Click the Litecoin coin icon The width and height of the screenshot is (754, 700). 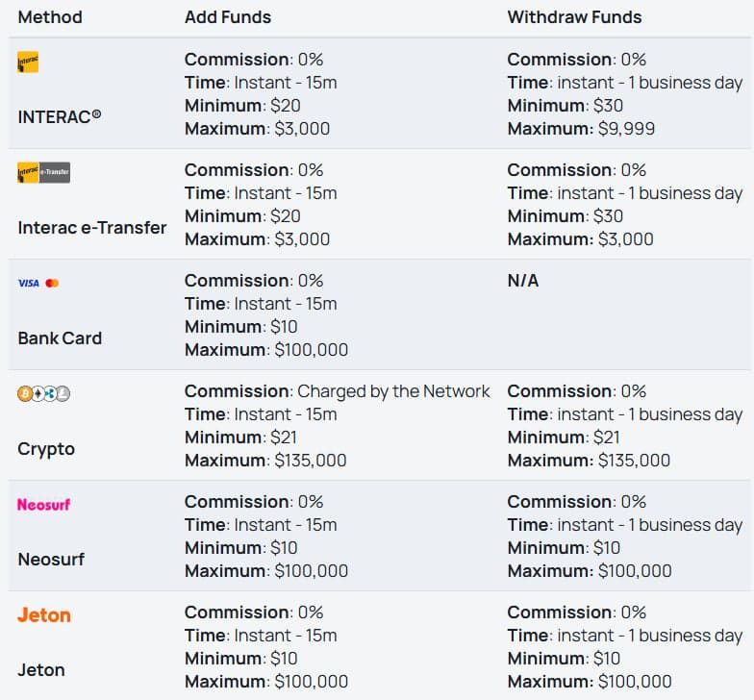coord(63,394)
